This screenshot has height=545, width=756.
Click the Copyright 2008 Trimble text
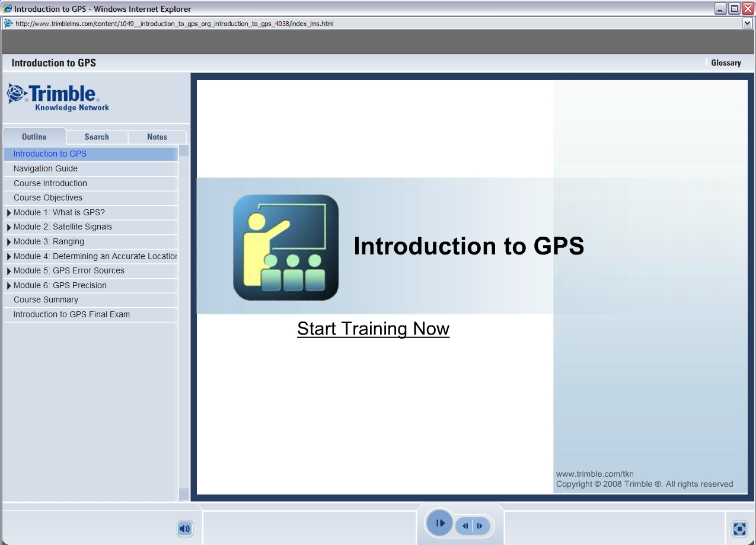point(645,484)
